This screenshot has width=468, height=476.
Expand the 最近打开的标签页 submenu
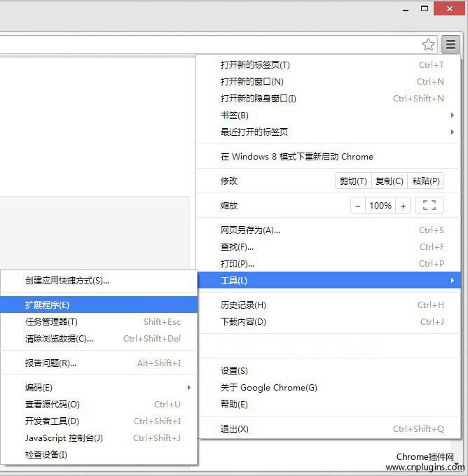pos(329,132)
